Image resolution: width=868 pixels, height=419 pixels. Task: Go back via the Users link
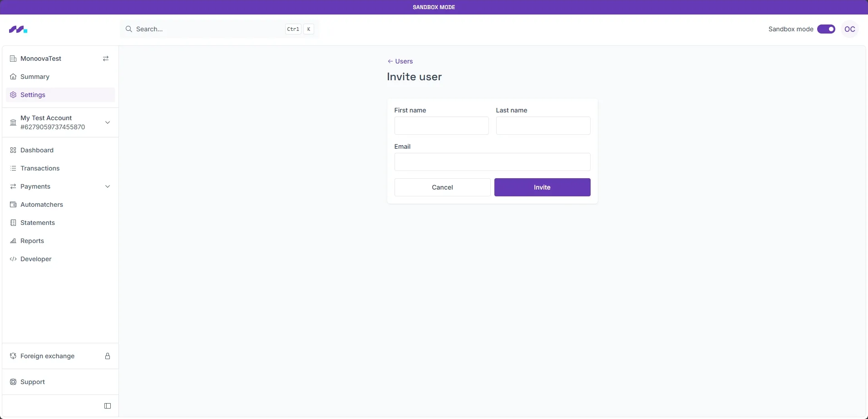400,61
